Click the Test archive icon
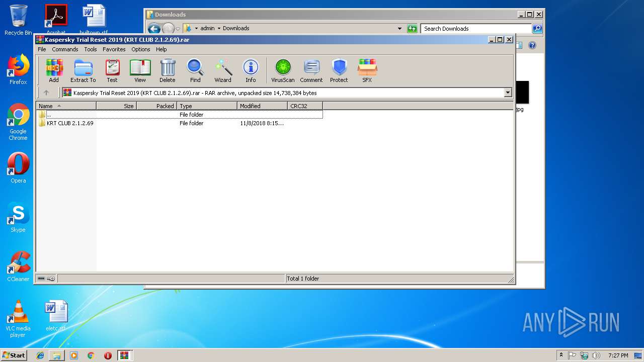This screenshot has width=644, height=362. tap(112, 70)
